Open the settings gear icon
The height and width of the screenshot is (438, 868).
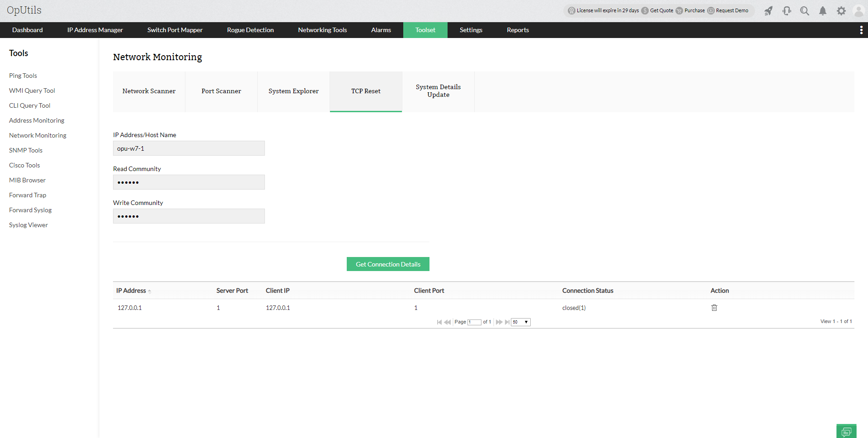coord(841,11)
